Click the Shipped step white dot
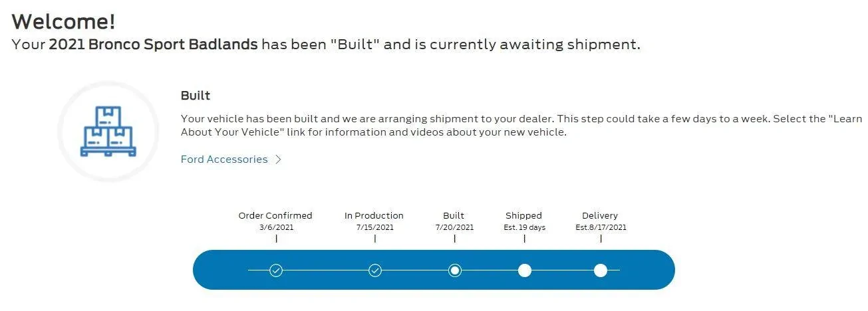 (525, 270)
